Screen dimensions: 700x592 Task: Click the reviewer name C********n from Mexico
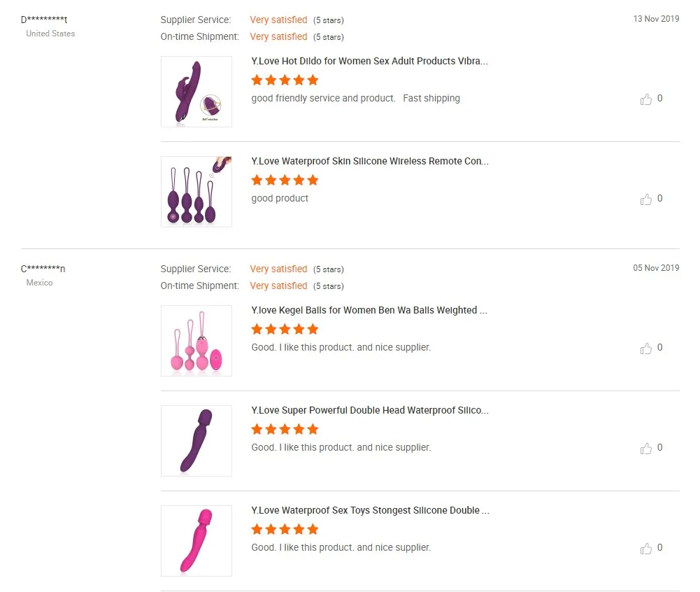tap(43, 269)
